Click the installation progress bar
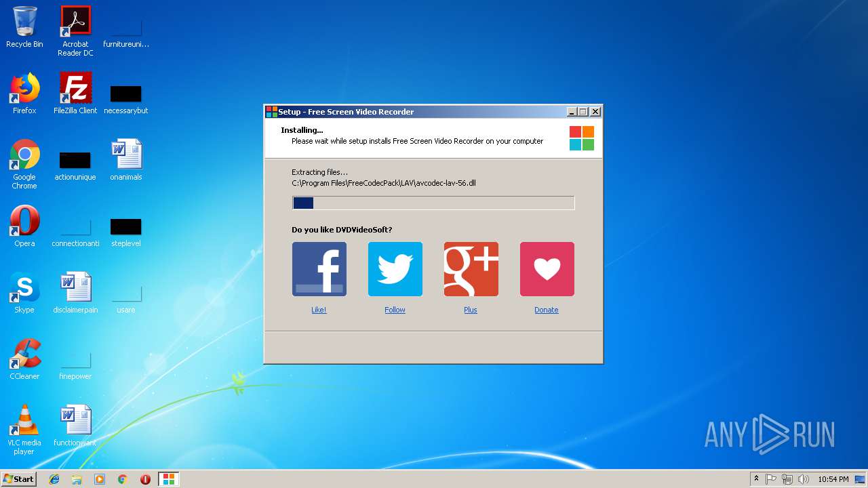 [433, 203]
